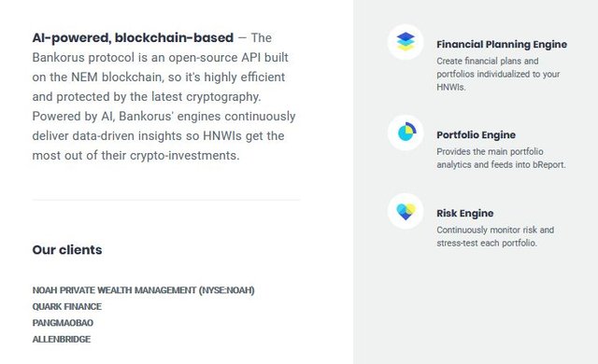Click the portfolio analytics bReport description
598x364 pixels.
tap(501, 158)
